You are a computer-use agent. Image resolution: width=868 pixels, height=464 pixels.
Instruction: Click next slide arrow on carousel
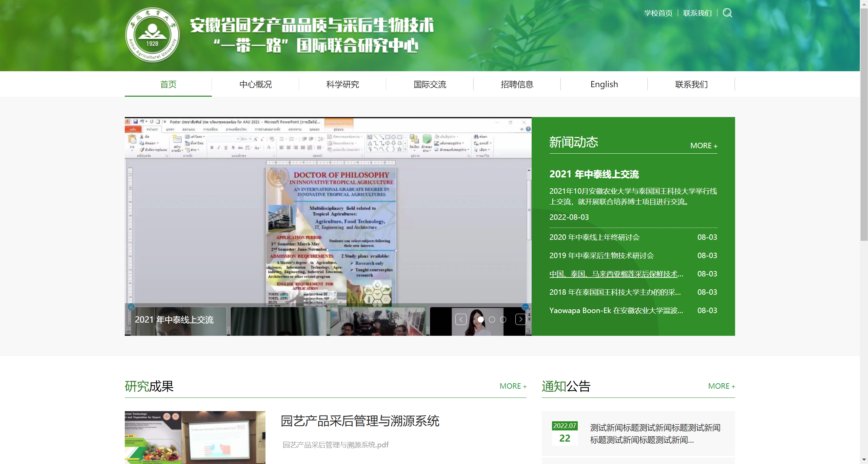pyautogui.click(x=520, y=319)
